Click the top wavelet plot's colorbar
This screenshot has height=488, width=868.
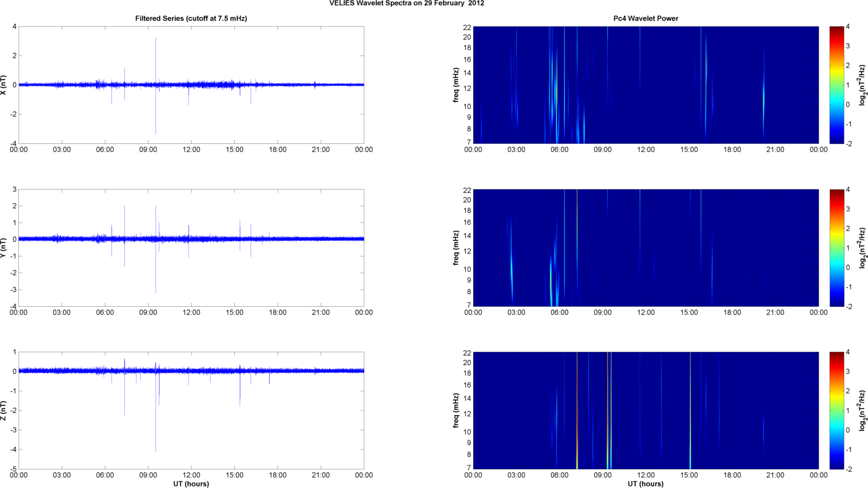836,85
